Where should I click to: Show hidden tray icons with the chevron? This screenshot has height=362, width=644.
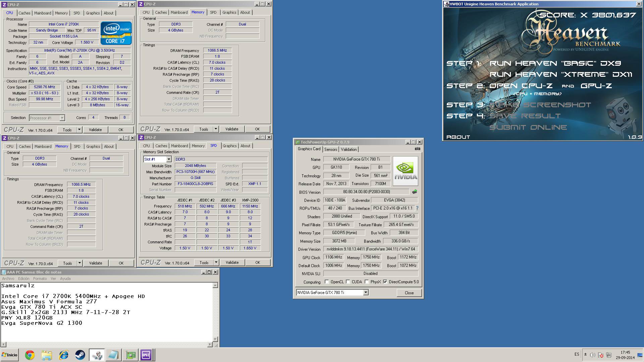(x=585, y=355)
